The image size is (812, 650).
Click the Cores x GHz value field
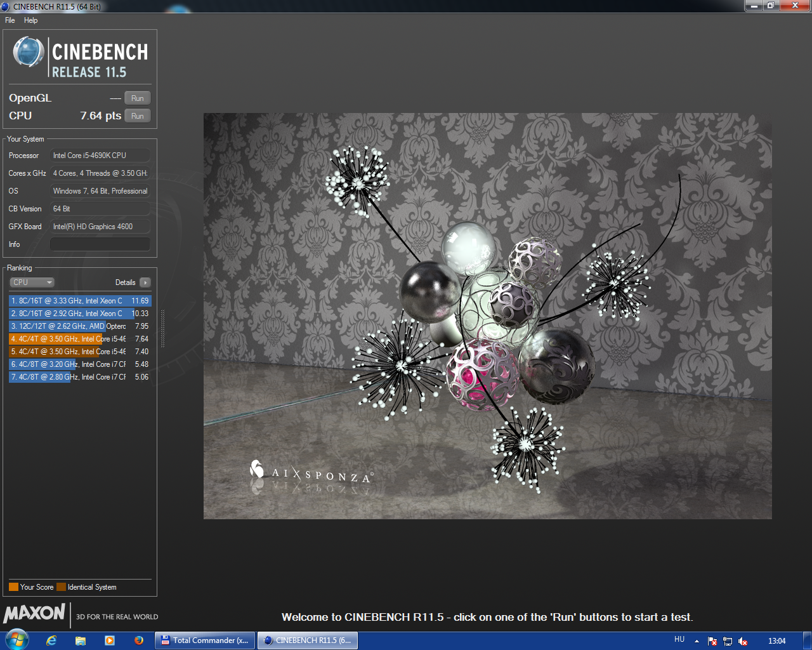tap(100, 173)
